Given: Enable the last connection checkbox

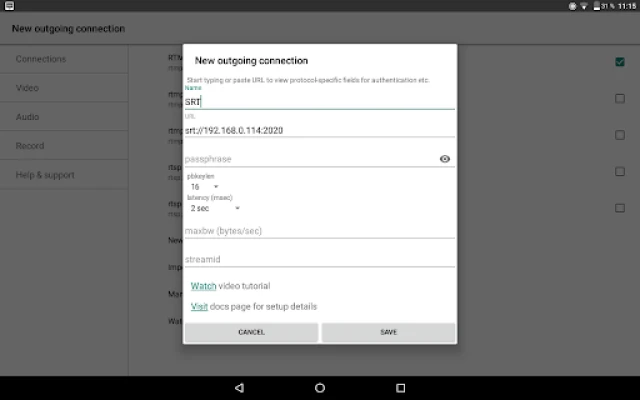Looking at the screenshot, I should coord(620,208).
